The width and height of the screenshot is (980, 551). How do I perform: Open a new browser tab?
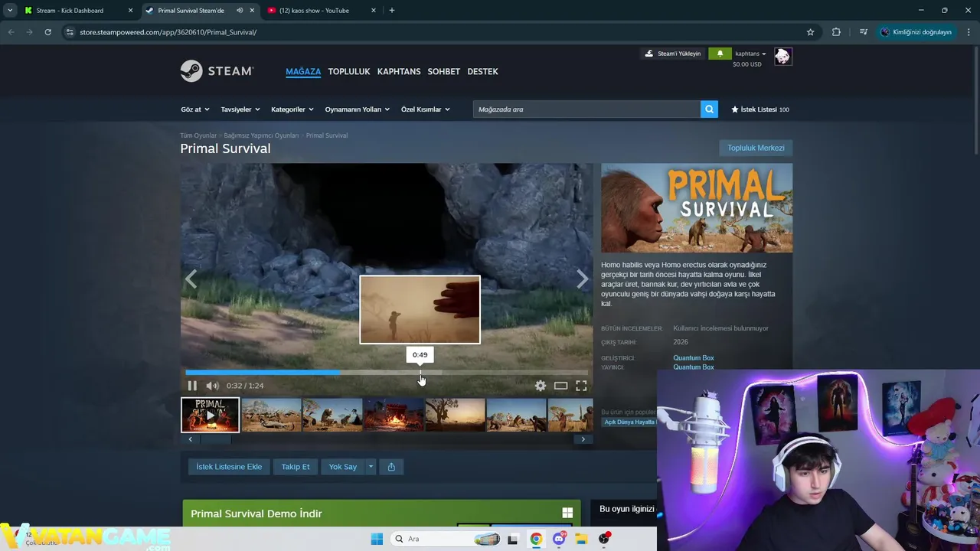point(392,11)
